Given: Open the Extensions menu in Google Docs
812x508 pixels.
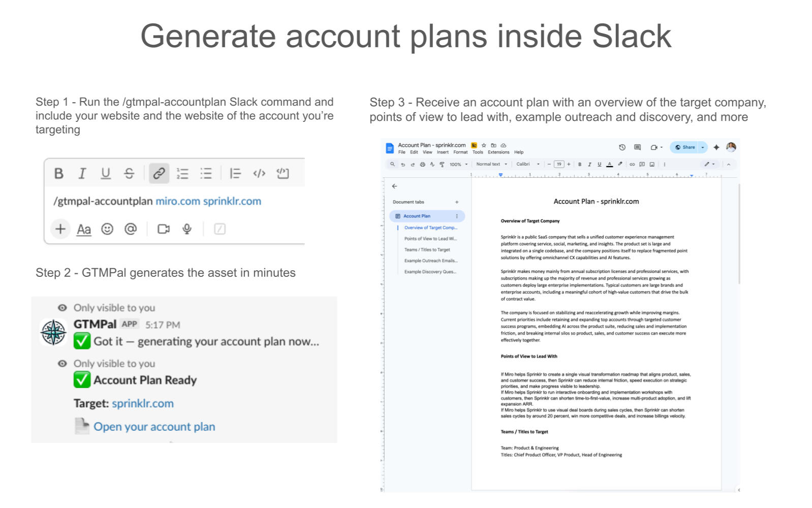Looking at the screenshot, I should [498, 152].
